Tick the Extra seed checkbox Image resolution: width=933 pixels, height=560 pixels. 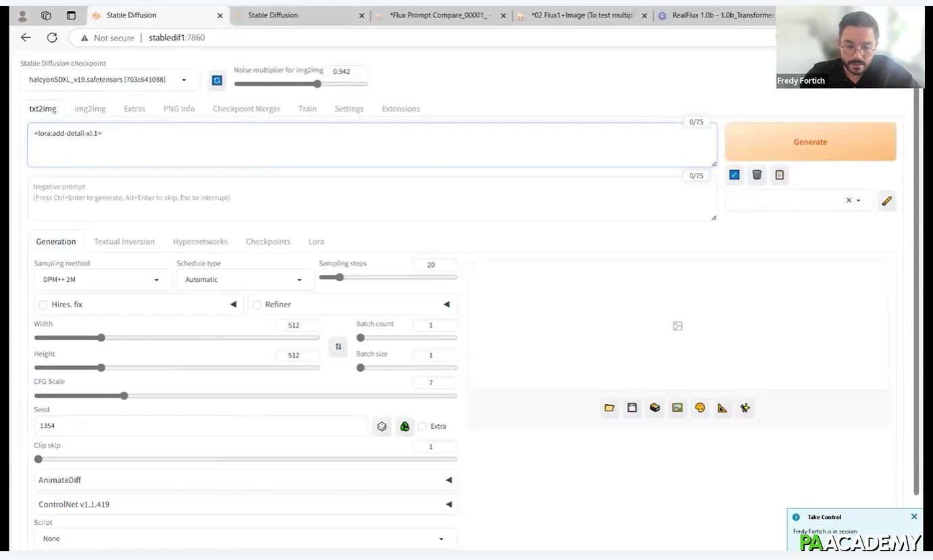(422, 426)
